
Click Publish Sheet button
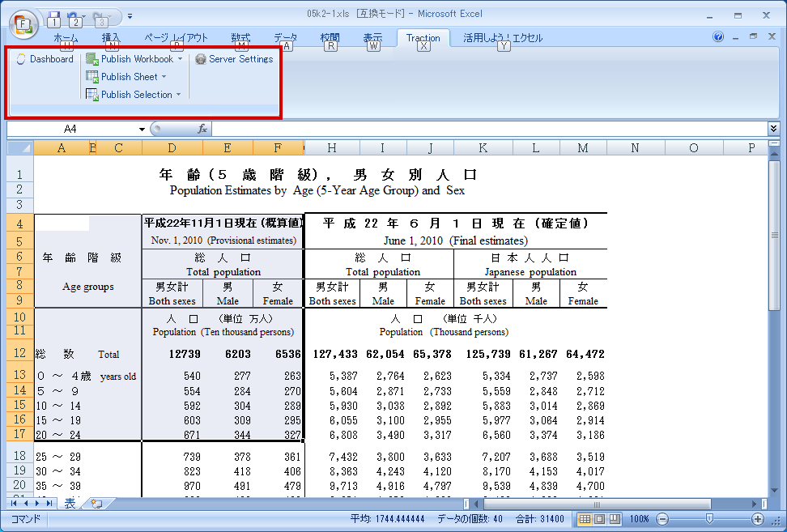(x=122, y=77)
